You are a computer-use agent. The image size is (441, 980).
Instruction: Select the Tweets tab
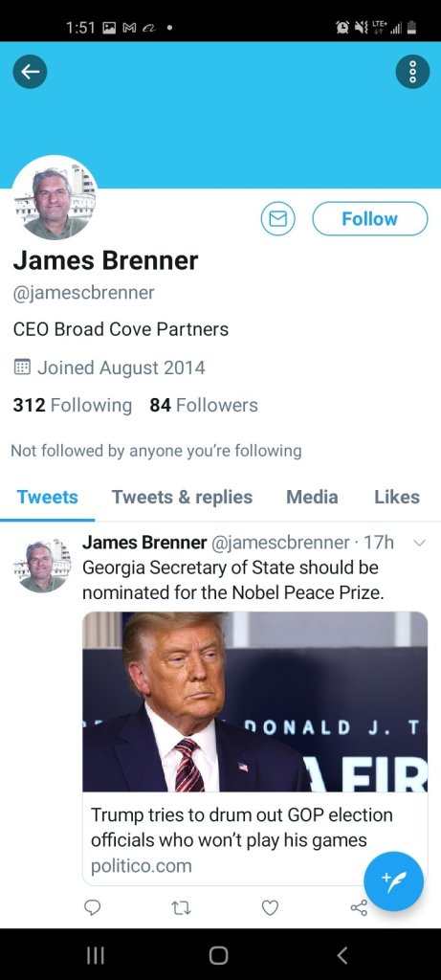(48, 497)
